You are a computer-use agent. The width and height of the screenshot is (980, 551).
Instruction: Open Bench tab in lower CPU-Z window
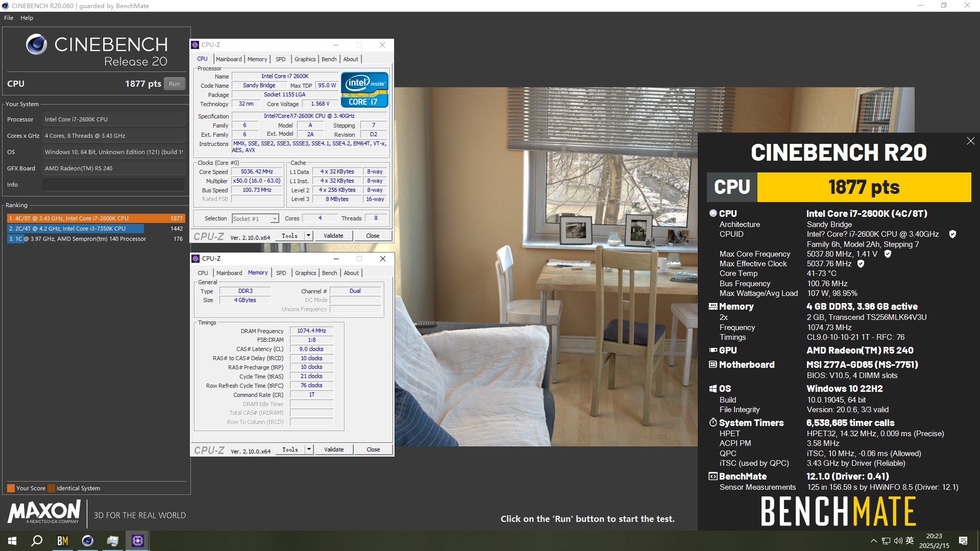click(x=330, y=273)
